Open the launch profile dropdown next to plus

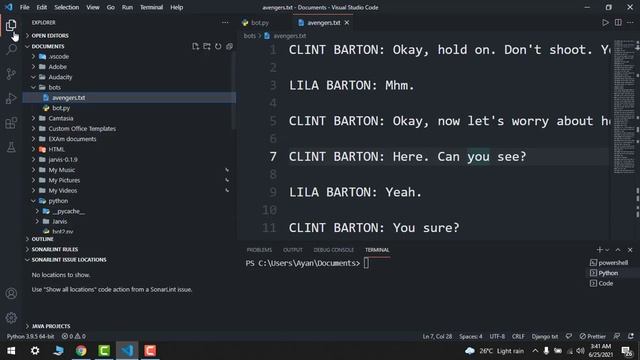click(607, 250)
